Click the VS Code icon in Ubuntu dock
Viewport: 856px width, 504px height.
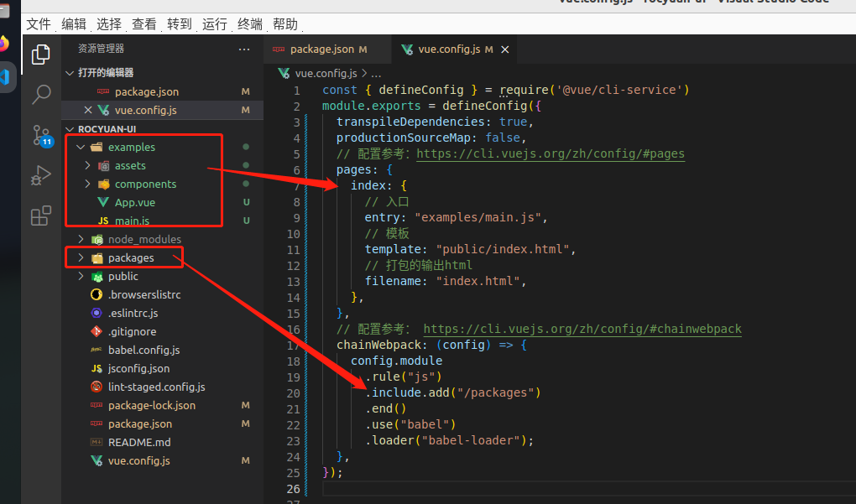(6, 77)
